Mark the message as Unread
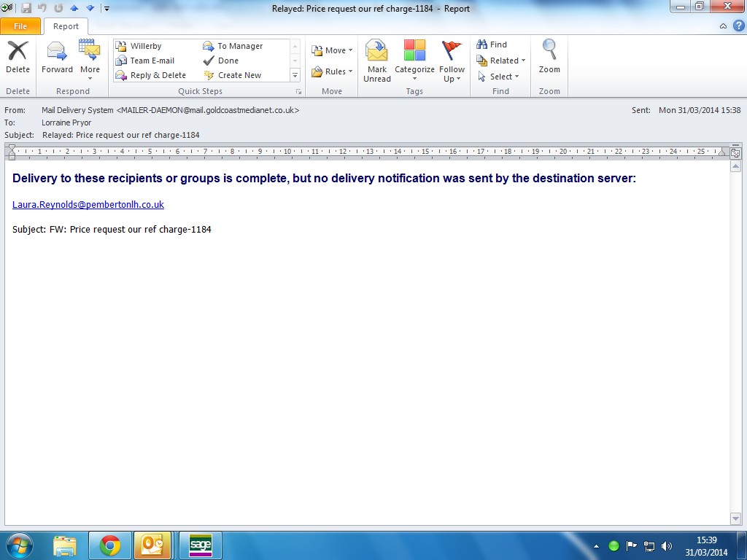Screen dimensions: 747x560 (377, 61)
